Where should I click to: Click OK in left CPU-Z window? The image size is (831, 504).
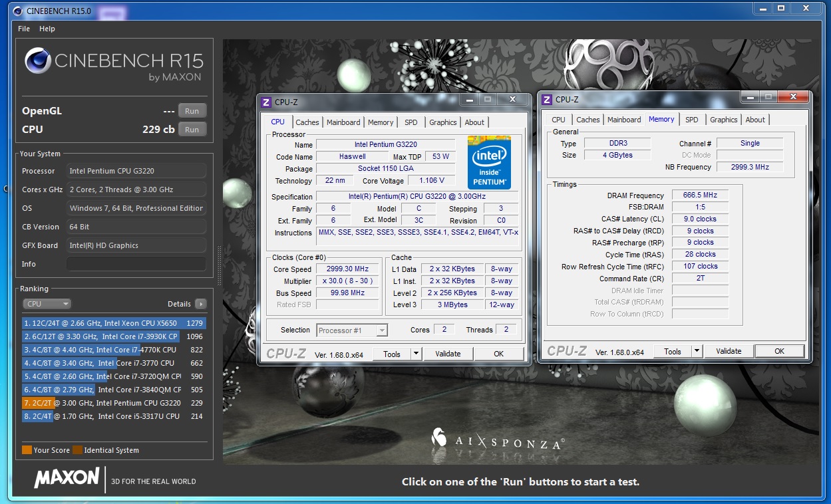[499, 354]
